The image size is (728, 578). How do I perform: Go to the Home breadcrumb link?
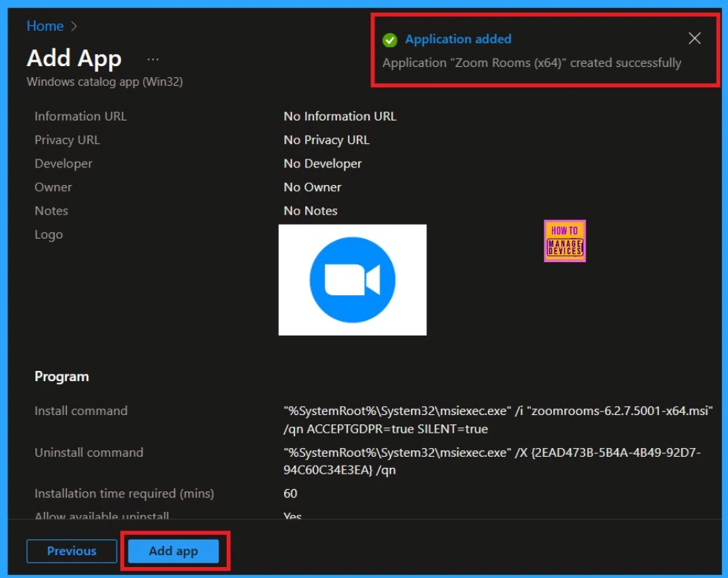click(45, 26)
